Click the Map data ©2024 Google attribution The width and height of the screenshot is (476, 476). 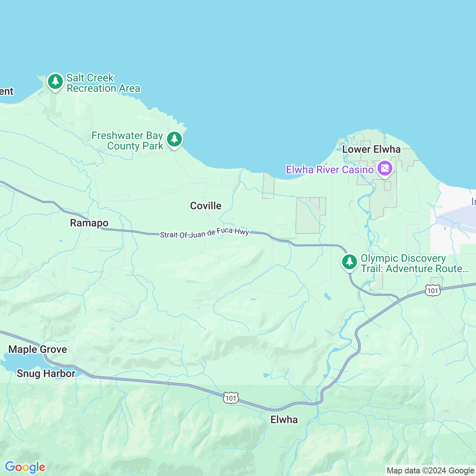(430, 471)
